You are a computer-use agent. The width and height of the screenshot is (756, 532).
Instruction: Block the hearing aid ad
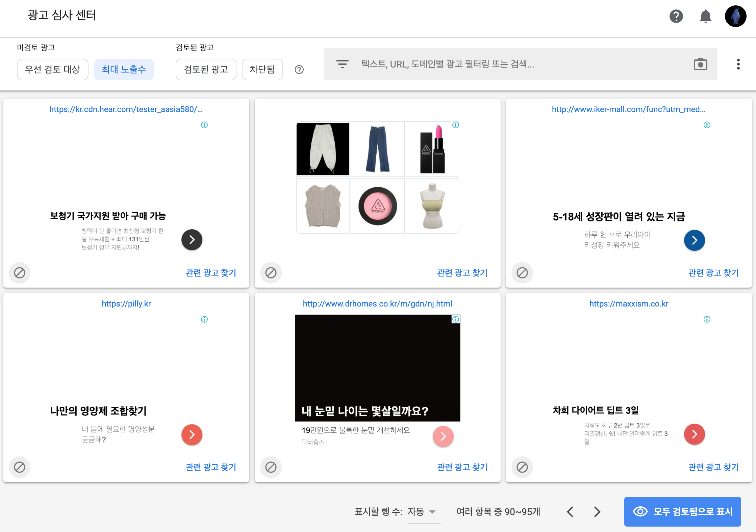[x=20, y=272]
